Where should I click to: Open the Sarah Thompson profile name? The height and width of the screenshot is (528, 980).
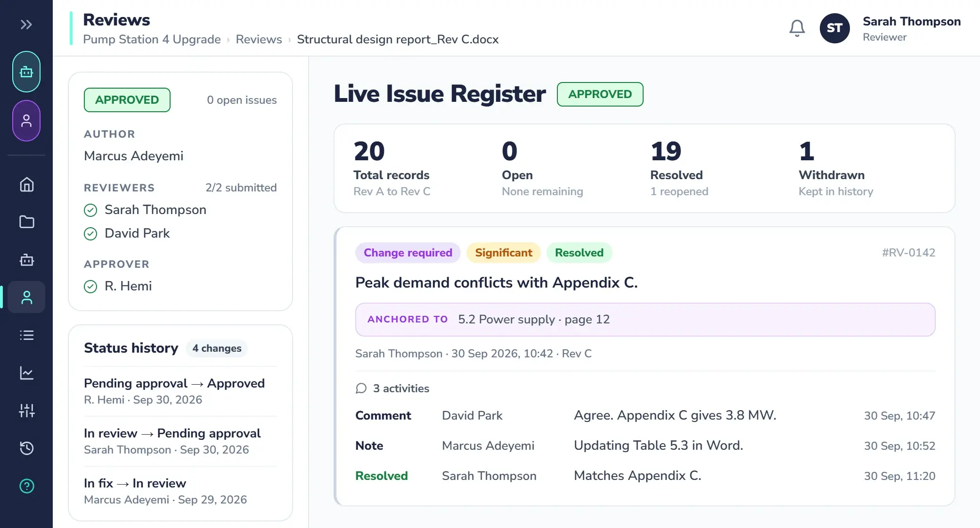(x=912, y=21)
